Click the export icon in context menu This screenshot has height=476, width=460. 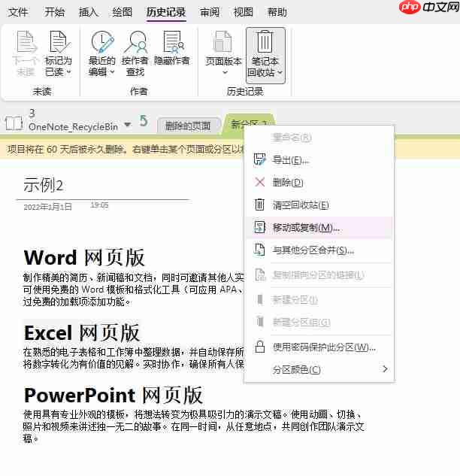click(259, 159)
